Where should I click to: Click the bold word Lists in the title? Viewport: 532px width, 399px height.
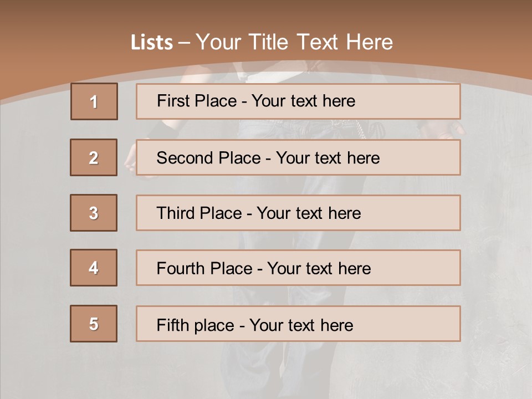pyautogui.click(x=152, y=43)
